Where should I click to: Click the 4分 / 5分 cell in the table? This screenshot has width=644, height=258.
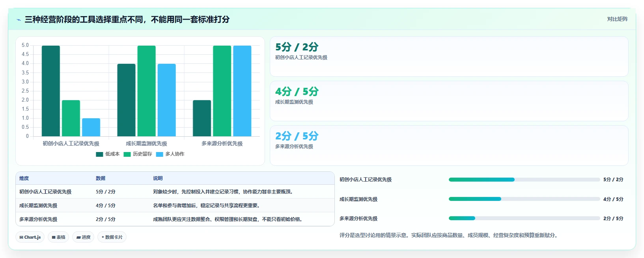coord(106,206)
